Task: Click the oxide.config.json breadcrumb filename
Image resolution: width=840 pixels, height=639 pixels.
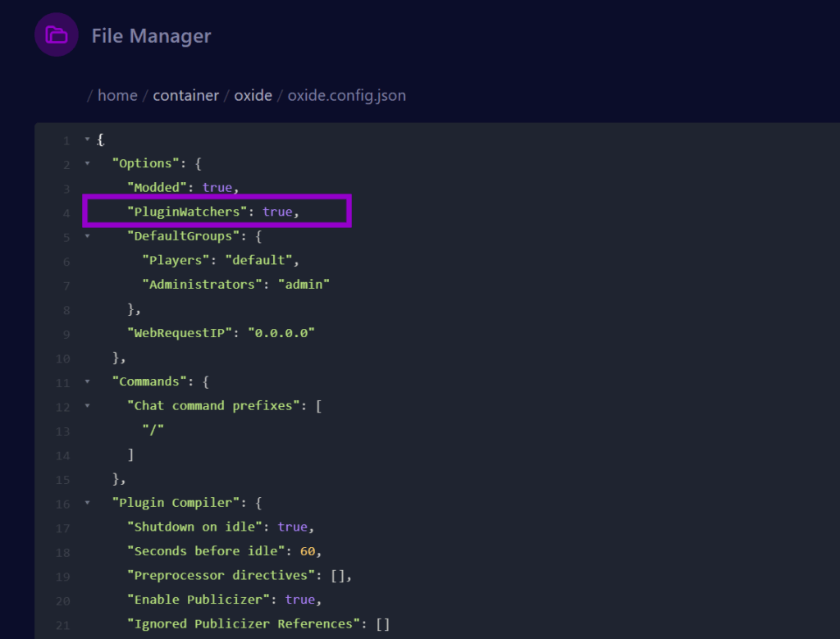Action: click(x=346, y=95)
